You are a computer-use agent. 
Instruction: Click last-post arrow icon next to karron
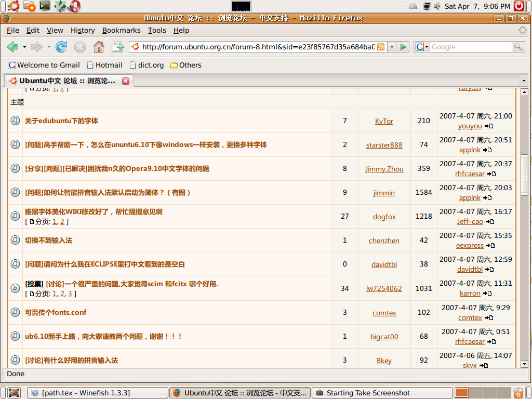[487, 293]
